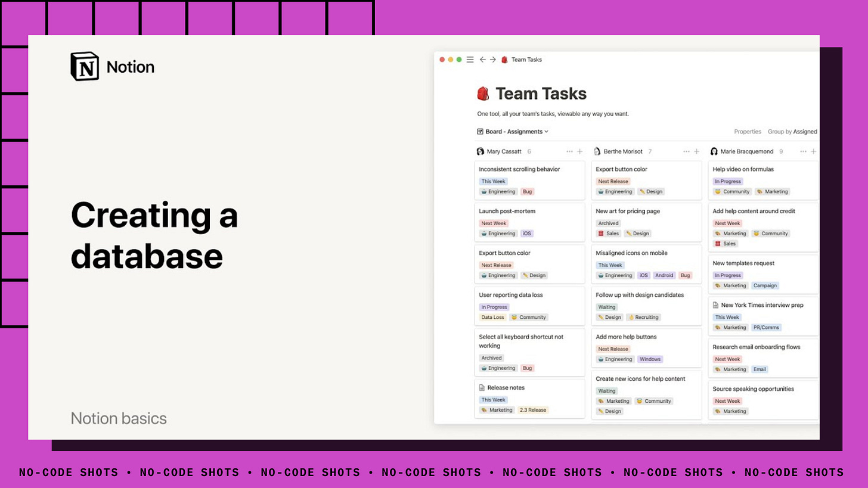
Task: Add a card to Berthe Morisot column
Action: (696, 151)
